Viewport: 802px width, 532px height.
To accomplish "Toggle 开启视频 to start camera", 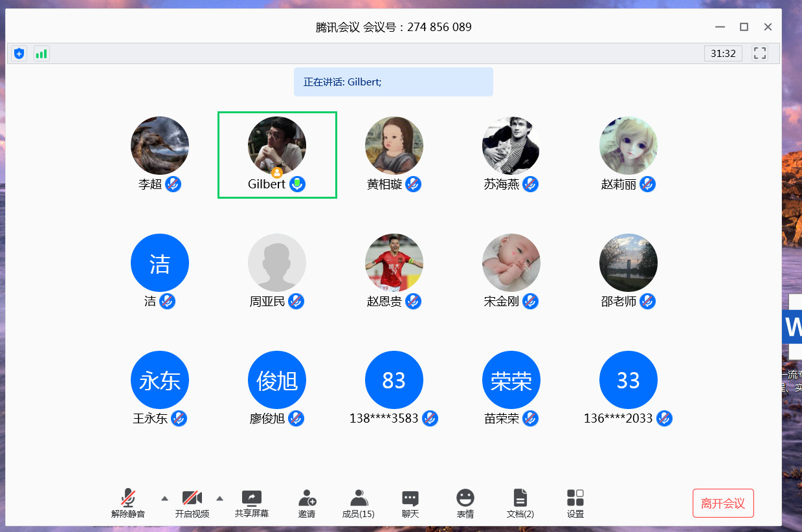I will click(x=192, y=504).
